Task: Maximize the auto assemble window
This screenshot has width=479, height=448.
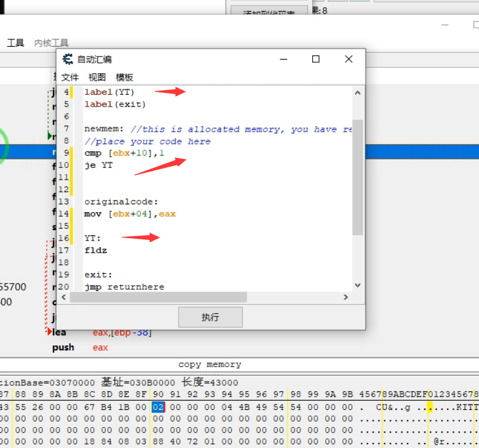Action: click(x=316, y=59)
